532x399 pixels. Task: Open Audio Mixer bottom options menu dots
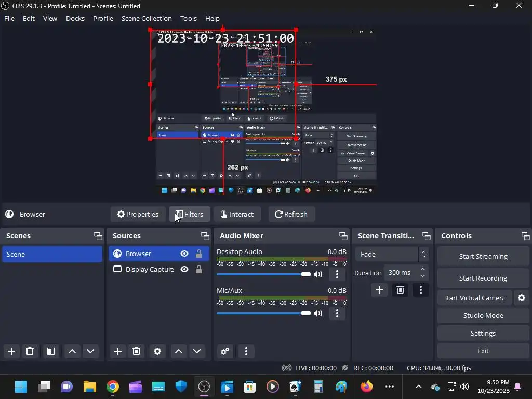pos(246,351)
